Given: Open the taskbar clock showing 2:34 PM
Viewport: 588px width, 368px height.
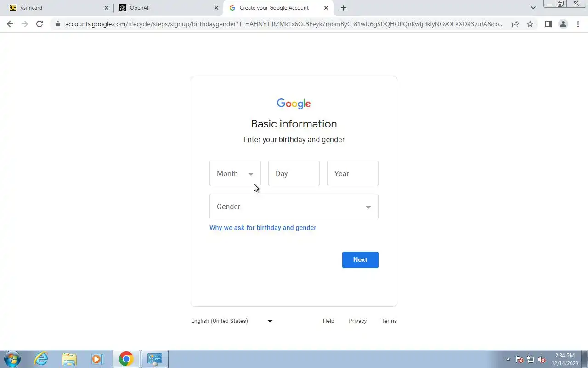Looking at the screenshot, I should click(565, 359).
